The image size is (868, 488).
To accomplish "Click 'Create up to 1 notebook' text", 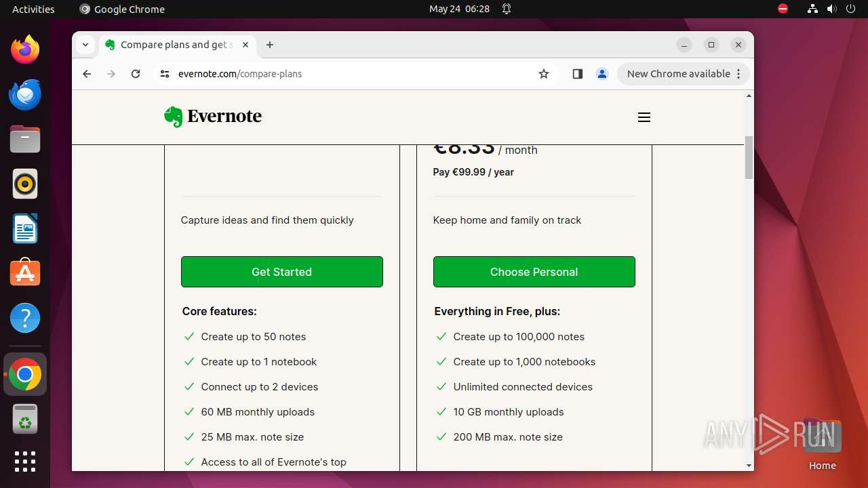I will 259,362.
